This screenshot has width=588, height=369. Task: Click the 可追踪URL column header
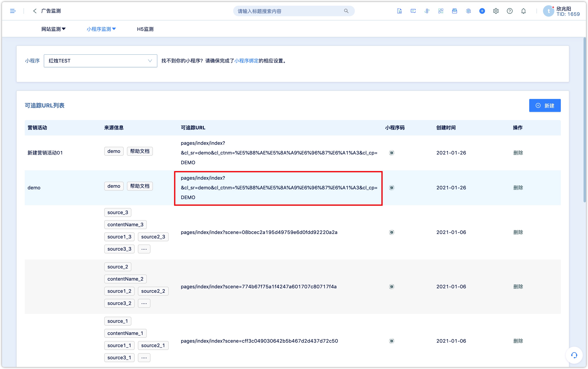193,128
